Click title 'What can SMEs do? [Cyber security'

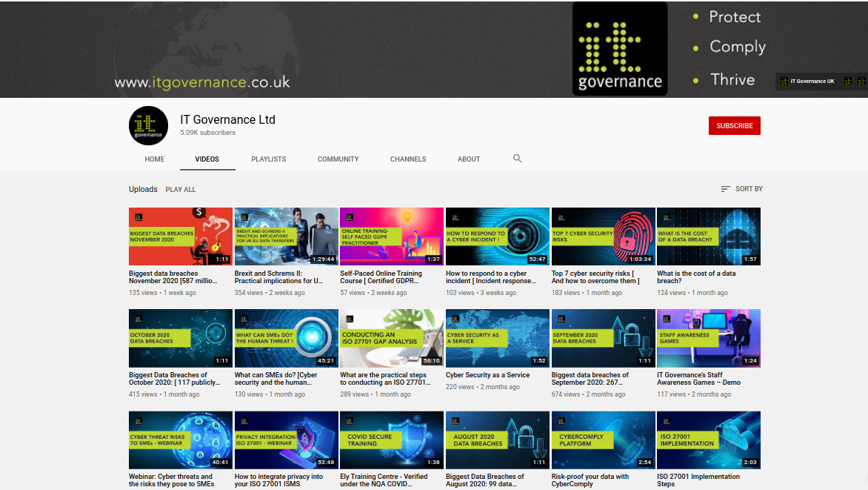[x=276, y=379]
